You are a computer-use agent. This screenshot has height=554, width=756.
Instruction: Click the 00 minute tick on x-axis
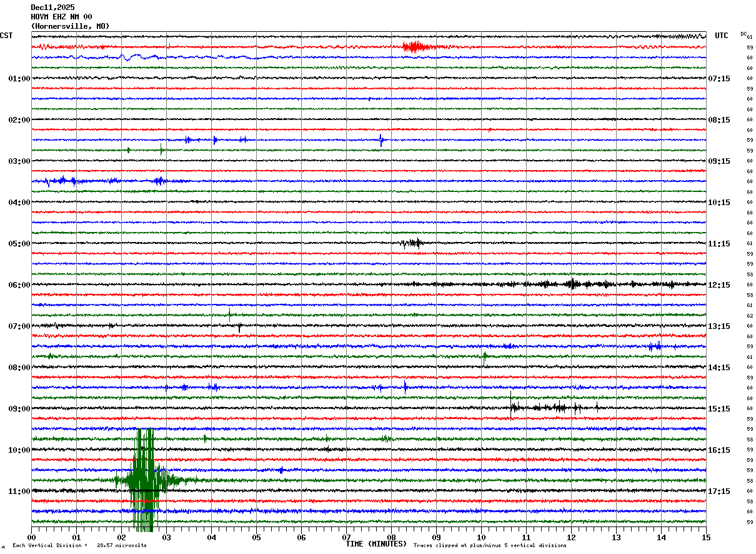31,537
